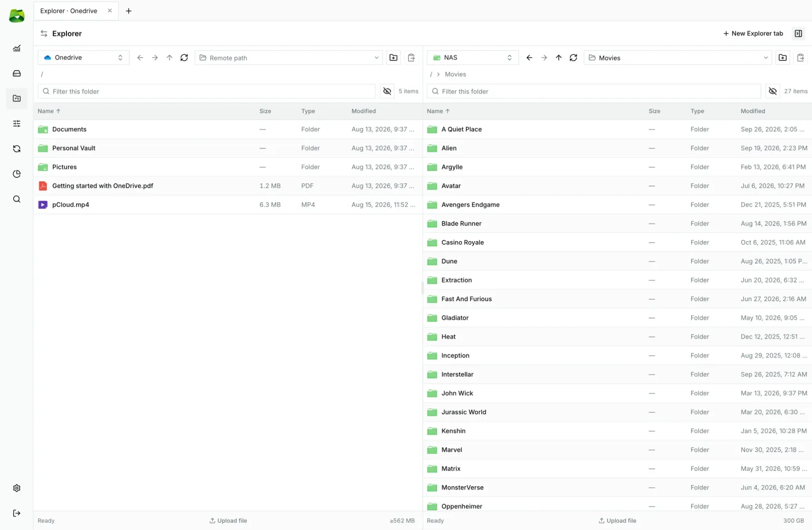Click Upload file in Onedrive pane

pos(228,521)
